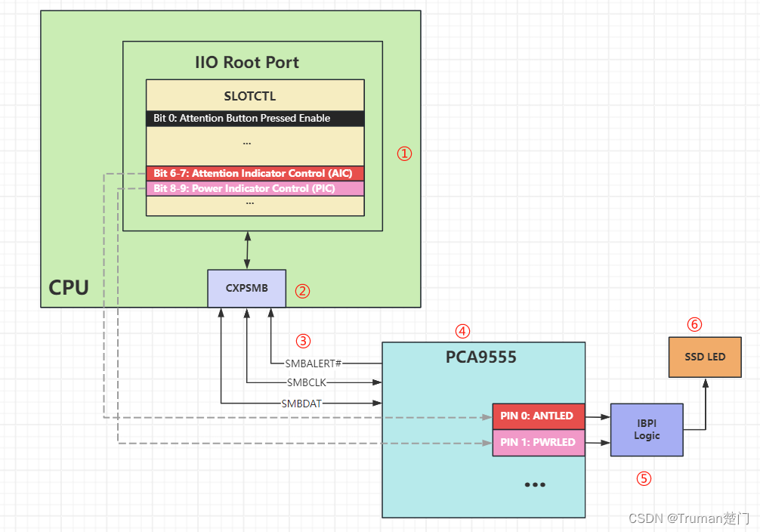This screenshot has height=532, width=760.
Task: Select the Bit 8-9 Power Indicator Control row
Action: [255, 188]
